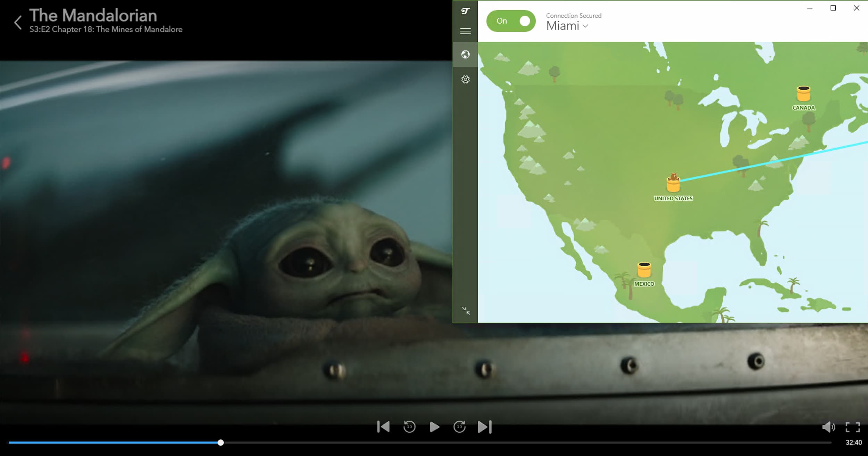
Task: Click the play/pause button
Action: click(434, 427)
